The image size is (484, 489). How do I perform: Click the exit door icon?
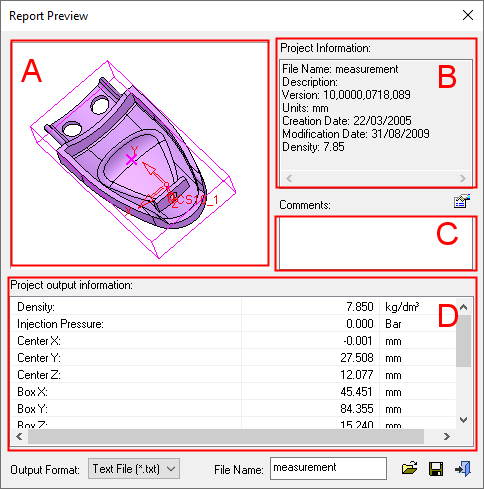click(x=463, y=469)
